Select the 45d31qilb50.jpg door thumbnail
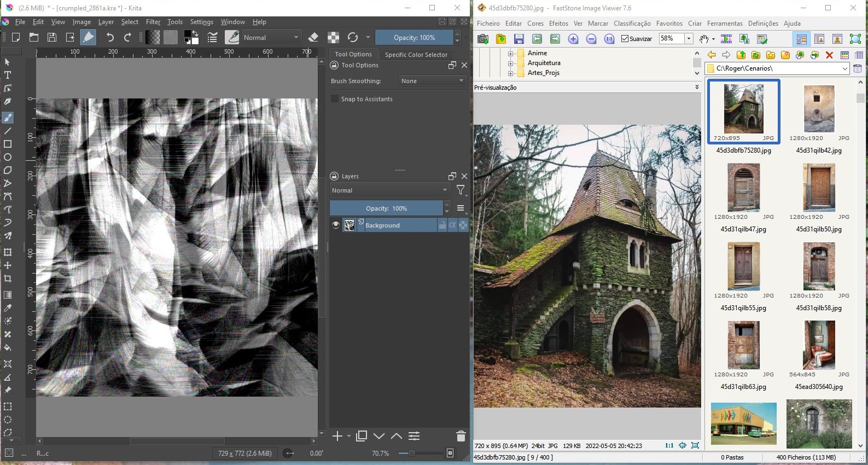 (x=819, y=188)
